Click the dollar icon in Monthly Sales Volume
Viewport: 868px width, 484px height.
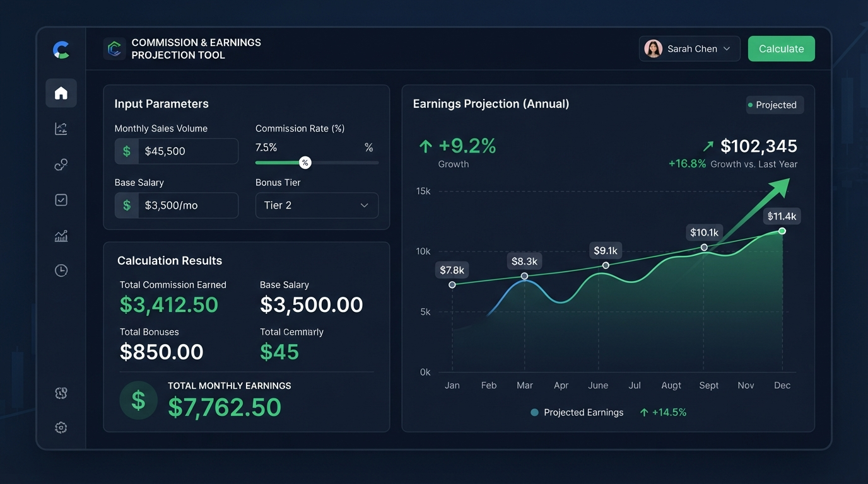(x=127, y=151)
